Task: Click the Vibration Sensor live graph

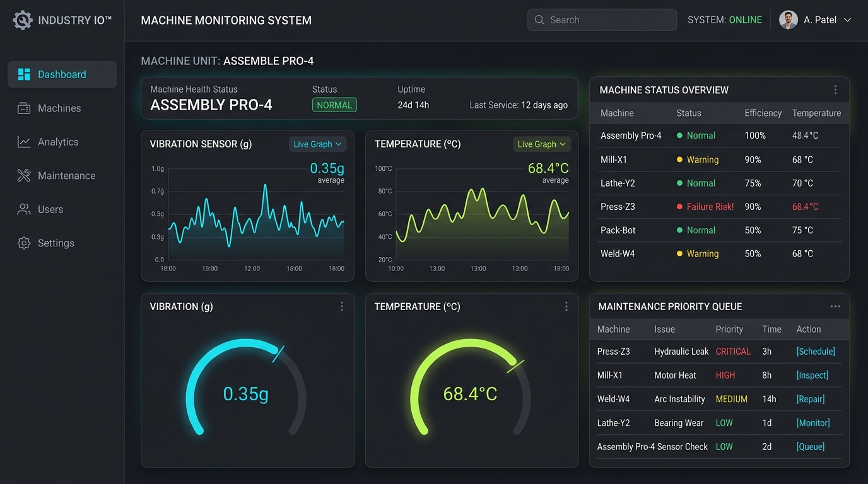Action: [256, 214]
